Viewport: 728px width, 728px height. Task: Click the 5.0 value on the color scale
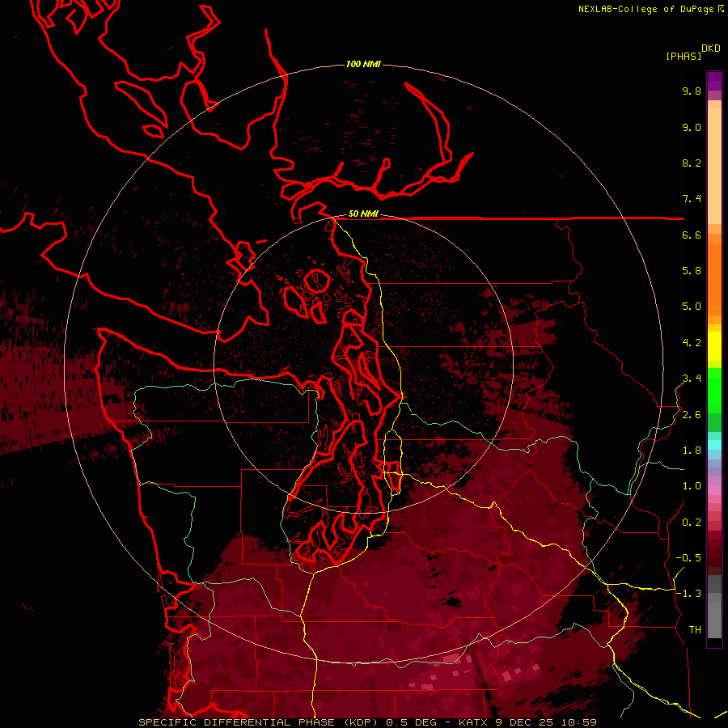(x=692, y=307)
